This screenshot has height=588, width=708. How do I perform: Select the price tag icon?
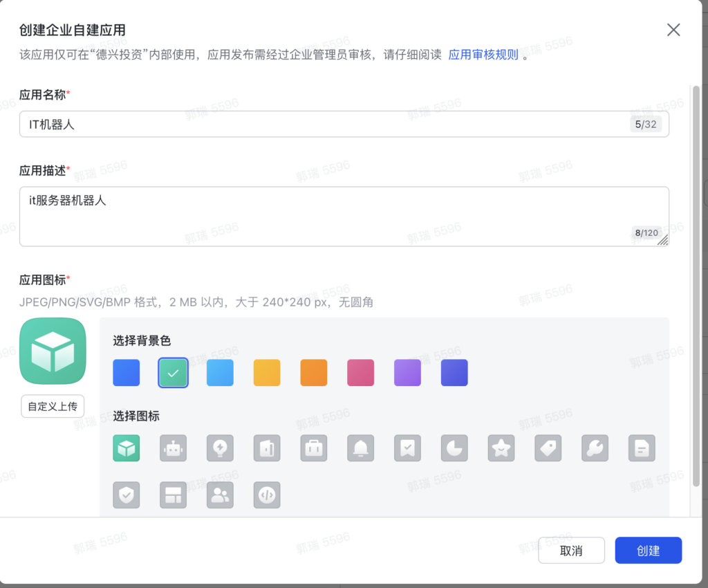tap(548, 448)
